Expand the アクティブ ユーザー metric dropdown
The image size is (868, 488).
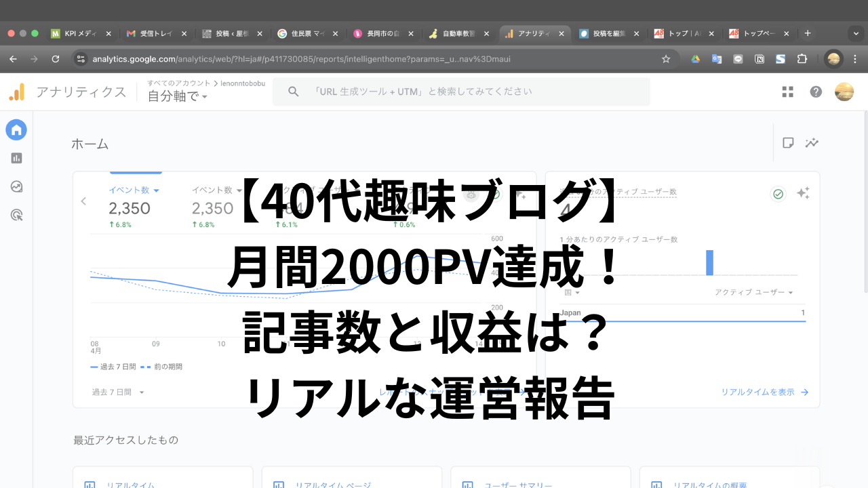(753, 292)
